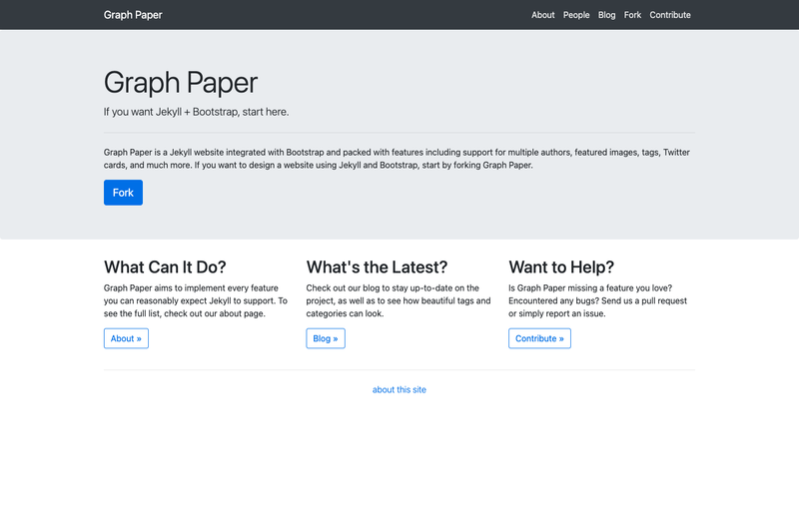Click the paragraph starting 'Graph Paper is a Jekyll website'
This screenshot has width=799, height=532.
[x=397, y=159]
